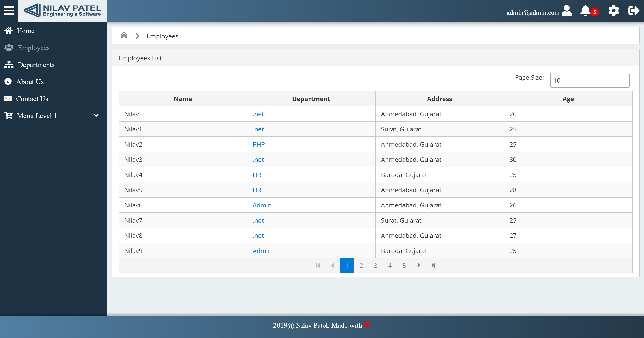Click the breadcrumb home icon
The height and width of the screenshot is (338, 644).
click(124, 36)
